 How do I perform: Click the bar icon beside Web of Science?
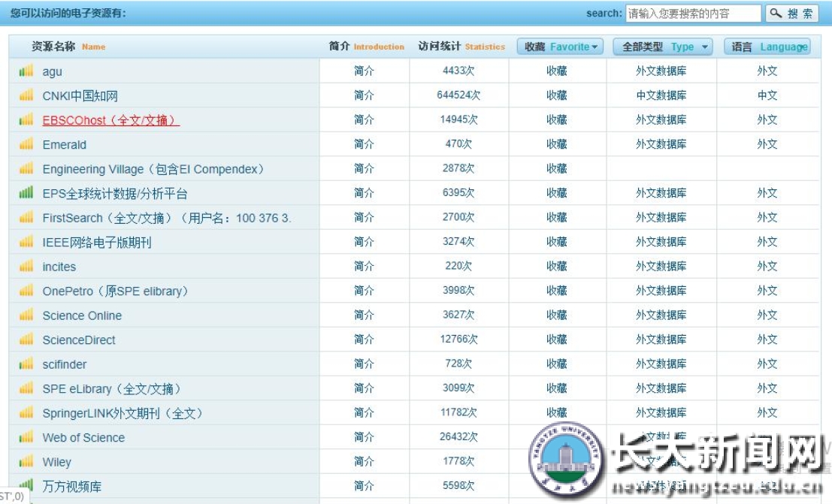tap(26, 436)
